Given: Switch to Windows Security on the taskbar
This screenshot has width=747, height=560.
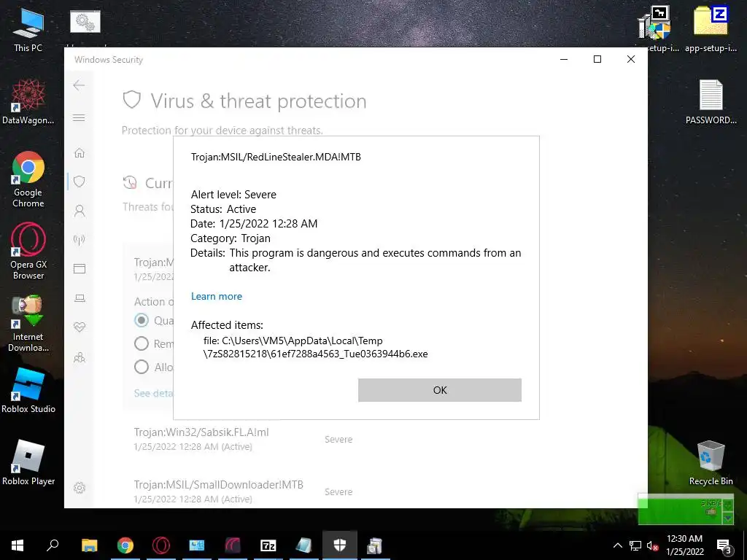Looking at the screenshot, I should tap(340, 545).
